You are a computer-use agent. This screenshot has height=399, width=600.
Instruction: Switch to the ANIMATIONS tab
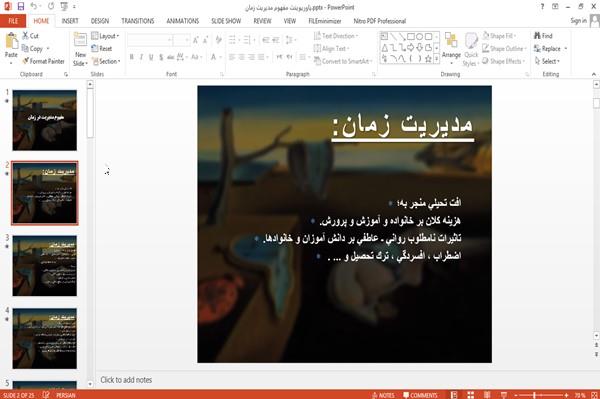pos(183,21)
